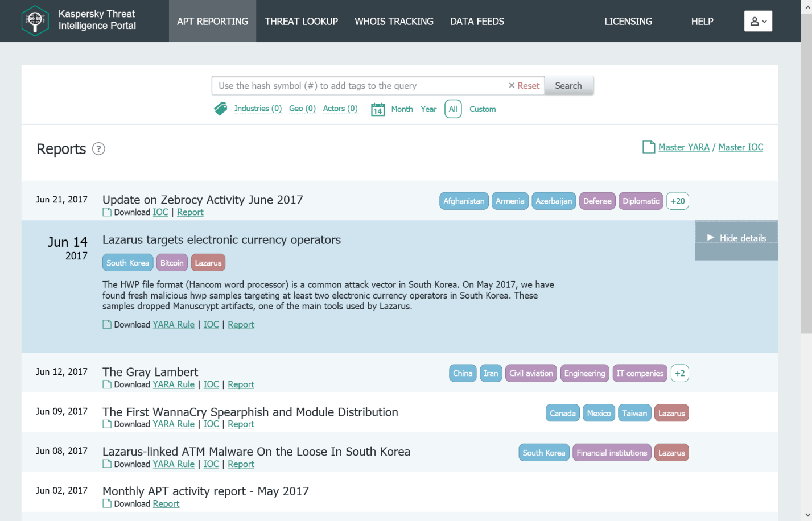Screen dimensions: 812x521
Task: Open the Master IOC link
Action: click(x=741, y=147)
